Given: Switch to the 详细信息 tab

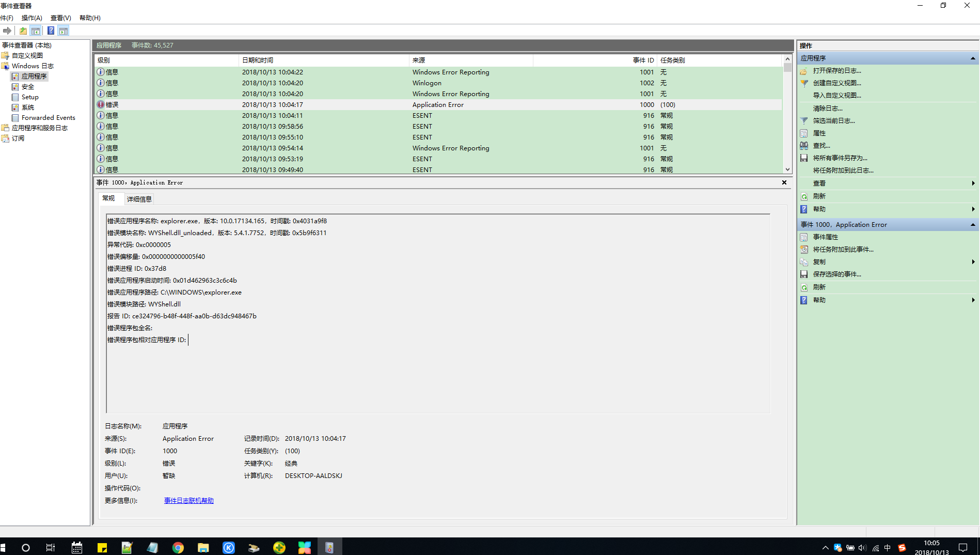Looking at the screenshot, I should [139, 199].
